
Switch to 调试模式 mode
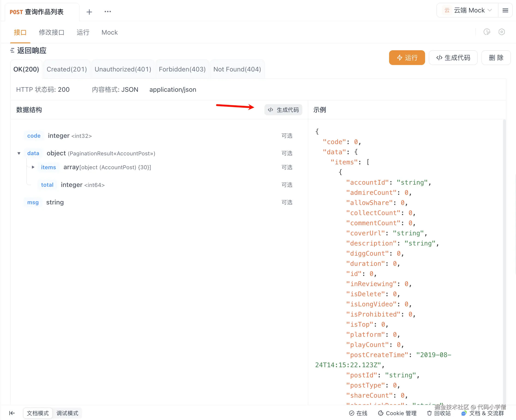pyautogui.click(x=67, y=413)
